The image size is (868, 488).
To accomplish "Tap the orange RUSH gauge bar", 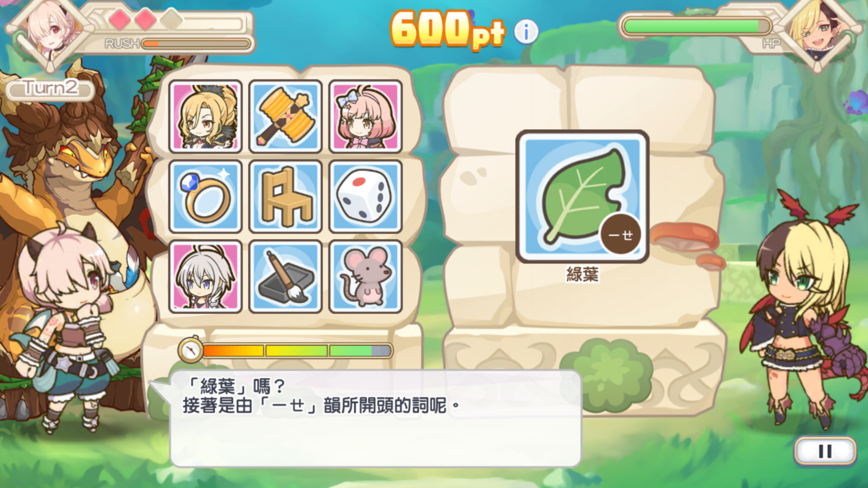I will tap(197, 43).
